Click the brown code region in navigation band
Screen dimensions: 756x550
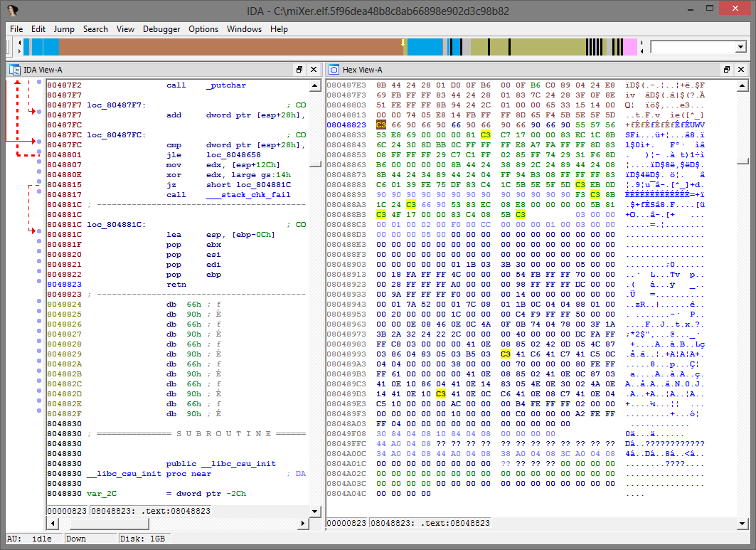click(230, 47)
